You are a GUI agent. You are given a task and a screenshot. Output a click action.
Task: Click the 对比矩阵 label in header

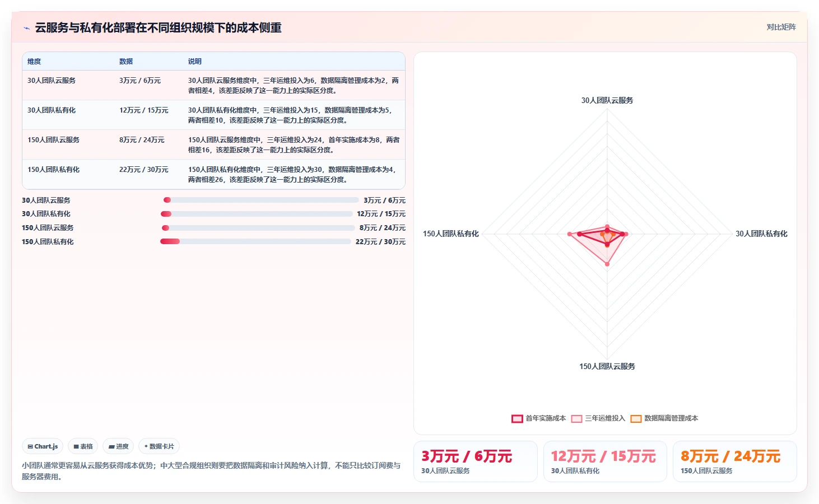(781, 27)
